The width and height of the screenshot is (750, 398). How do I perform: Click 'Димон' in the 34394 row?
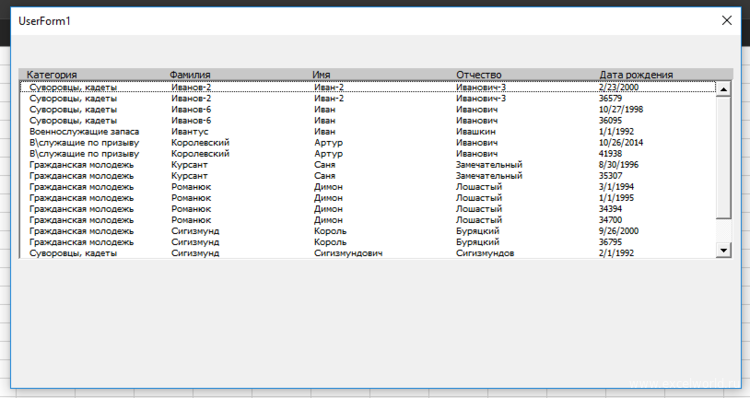coord(328,209)
